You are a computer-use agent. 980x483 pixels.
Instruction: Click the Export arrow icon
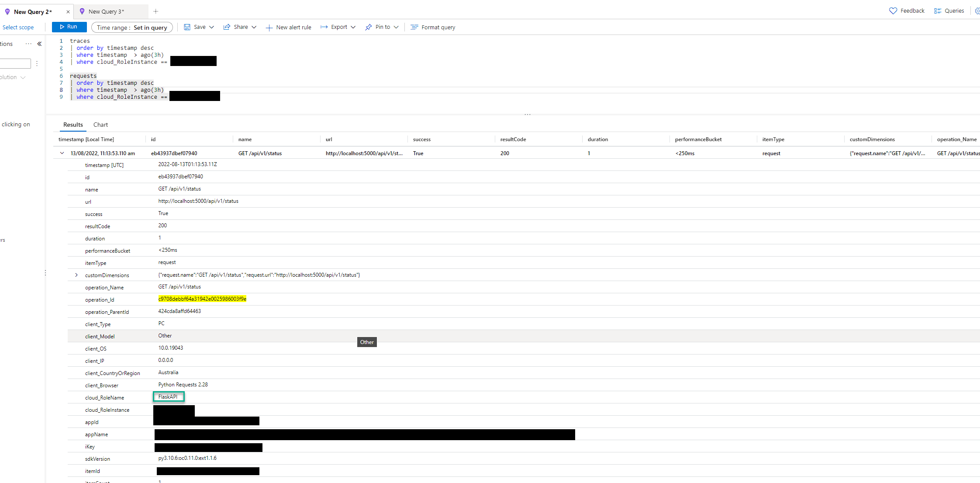pos(324,27)
